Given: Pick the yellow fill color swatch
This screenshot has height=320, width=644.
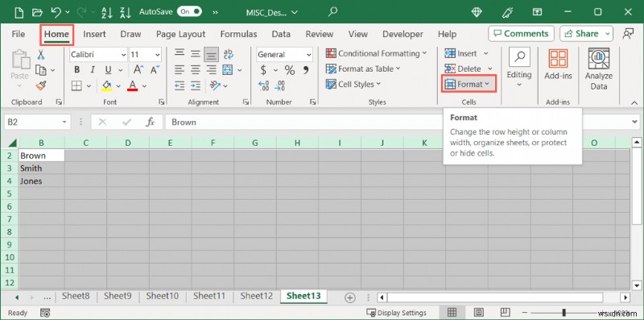Looking at the screenshot, I should (x=107, y=85).
